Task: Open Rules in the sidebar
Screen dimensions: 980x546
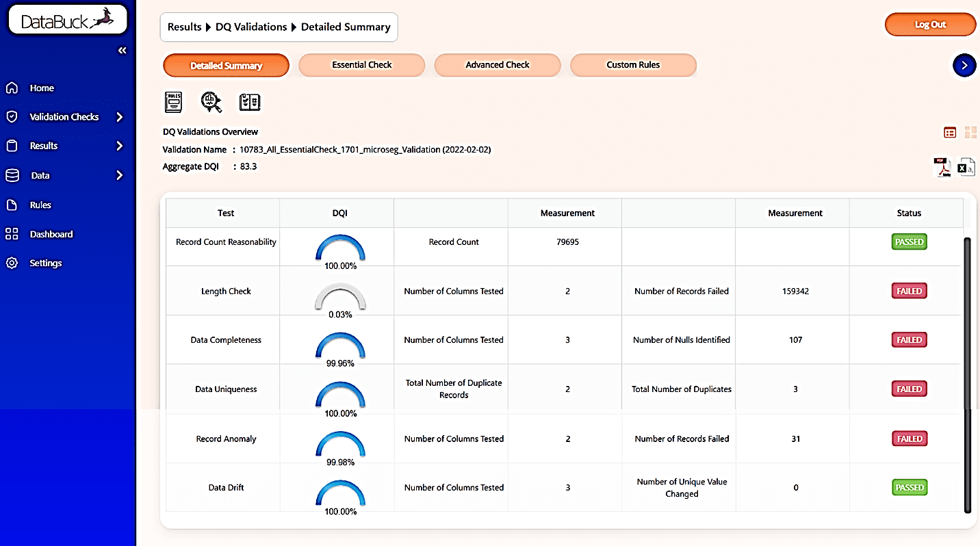Action: [40, 205]
